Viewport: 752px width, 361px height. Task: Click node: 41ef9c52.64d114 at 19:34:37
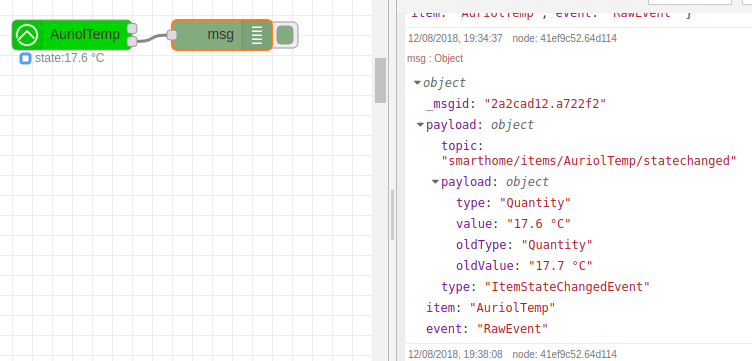(564, 38)
